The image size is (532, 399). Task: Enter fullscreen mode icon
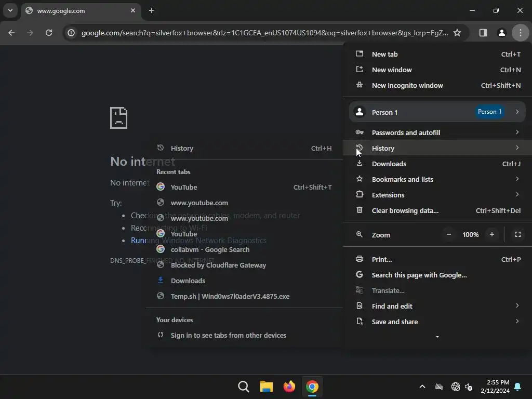(518, 234)
